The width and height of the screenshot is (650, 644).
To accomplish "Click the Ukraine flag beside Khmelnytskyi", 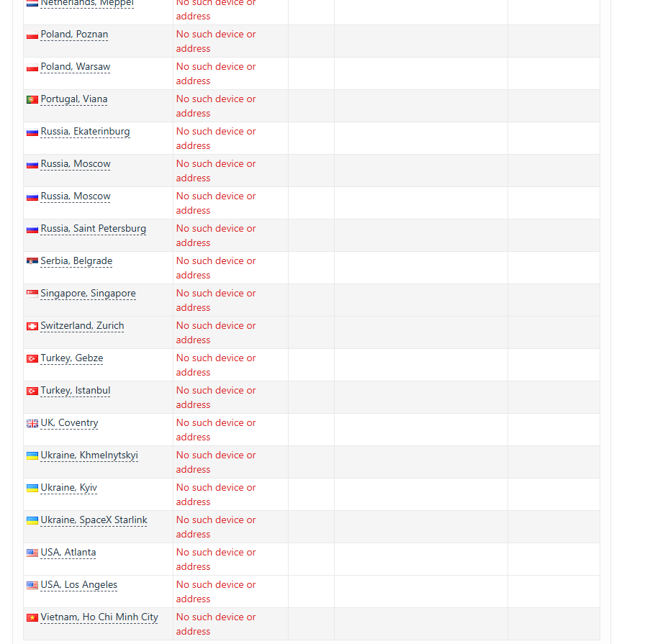I will pos(32,456).
